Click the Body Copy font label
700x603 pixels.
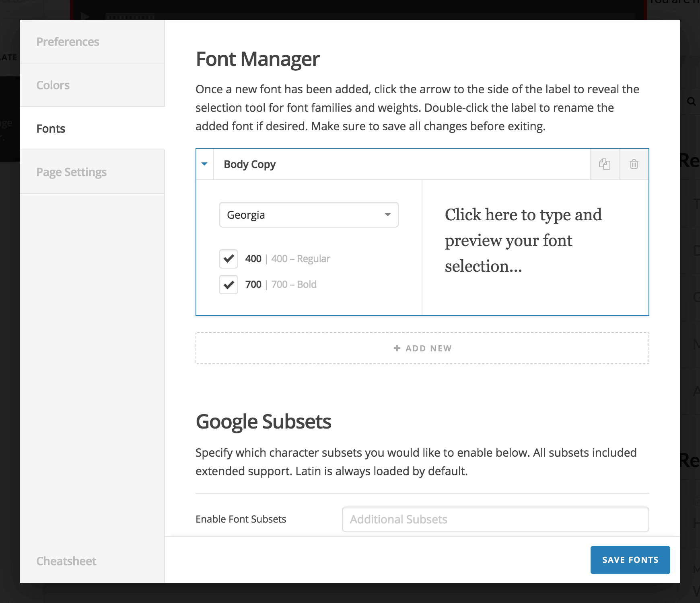(x=249, y=164)
